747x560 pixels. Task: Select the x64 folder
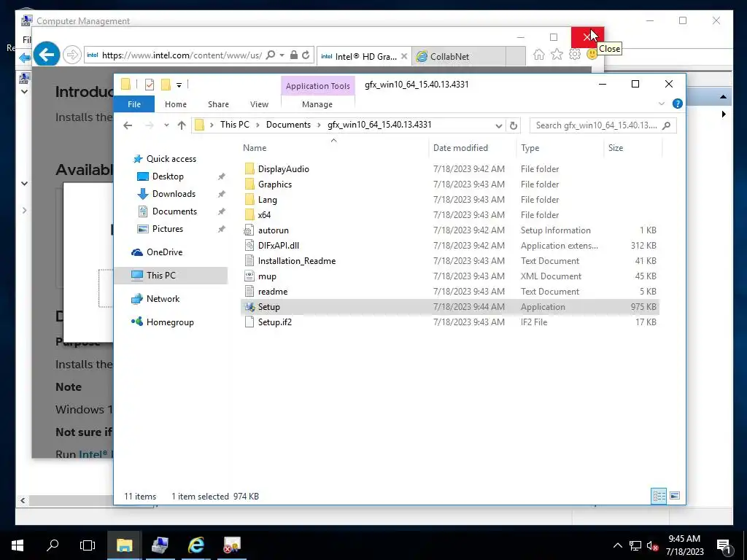[264, 215]
